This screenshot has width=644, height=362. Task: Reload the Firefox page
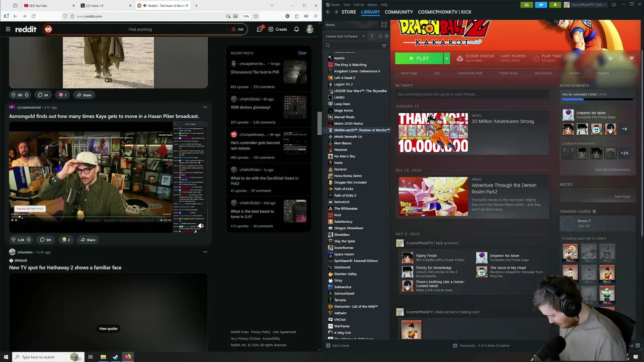click(33, 16)
